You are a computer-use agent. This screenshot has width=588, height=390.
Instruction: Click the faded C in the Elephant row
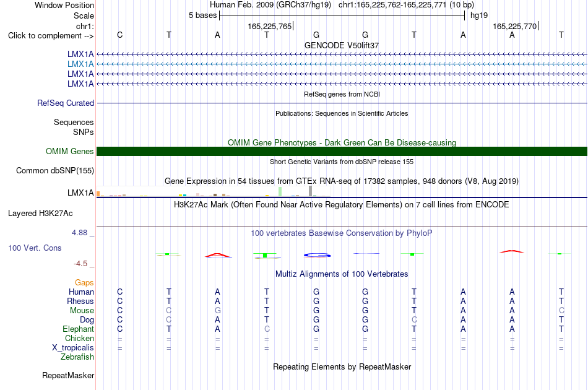pyautogui.click(x=267, y=329)
